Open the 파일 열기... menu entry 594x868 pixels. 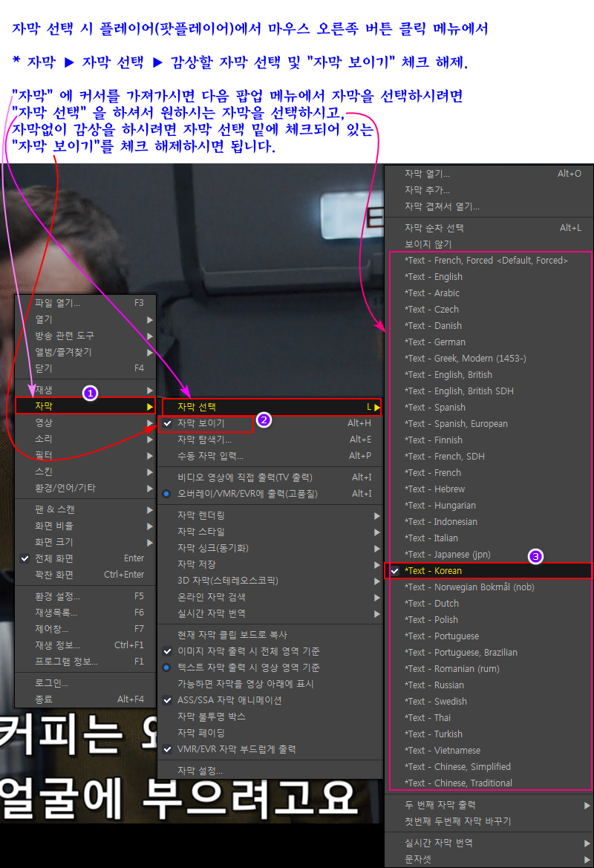pos(85,303)
